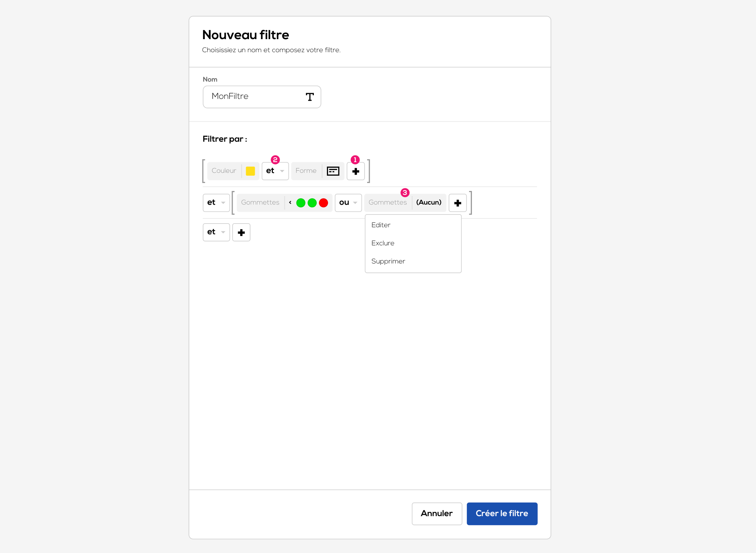Add new condition with bottom plus icon
Image resolution: width=756 pixels, height=553 pixels.
(x=241, y=232)
